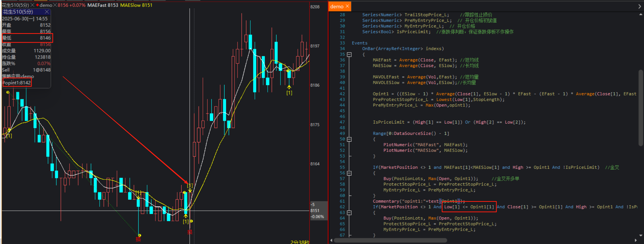This screenshot has width=644, height=244.
Task: Click the PlotNumeric("MAEFast") code line
Action: point(426,145)
